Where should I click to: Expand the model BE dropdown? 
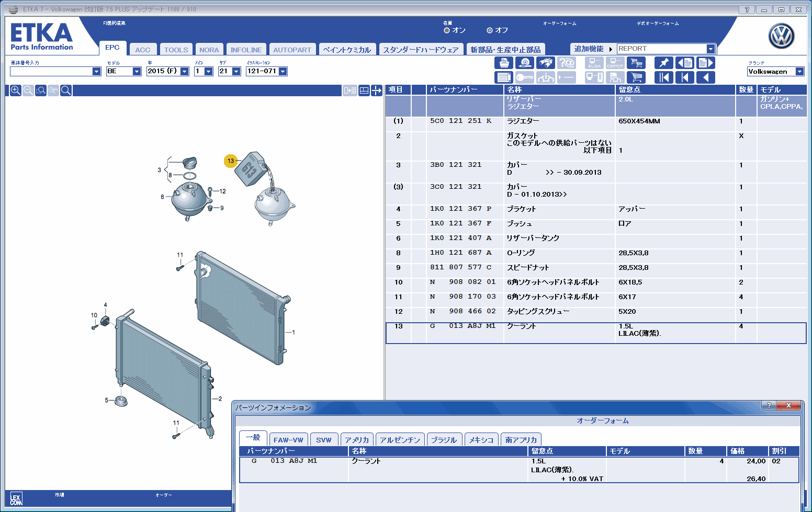(x=137, y=72)
